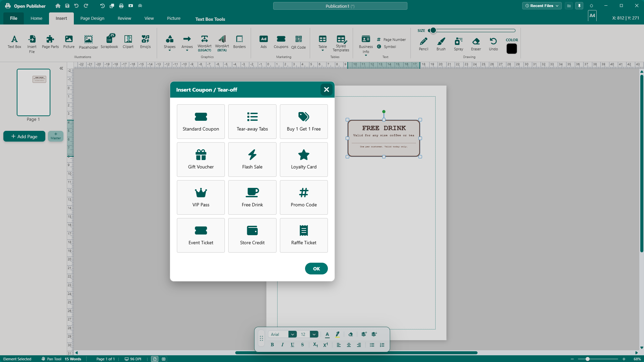Add a Master page
Image resolution: width=644 pixels, height=362 pixels.
point(56,136)
